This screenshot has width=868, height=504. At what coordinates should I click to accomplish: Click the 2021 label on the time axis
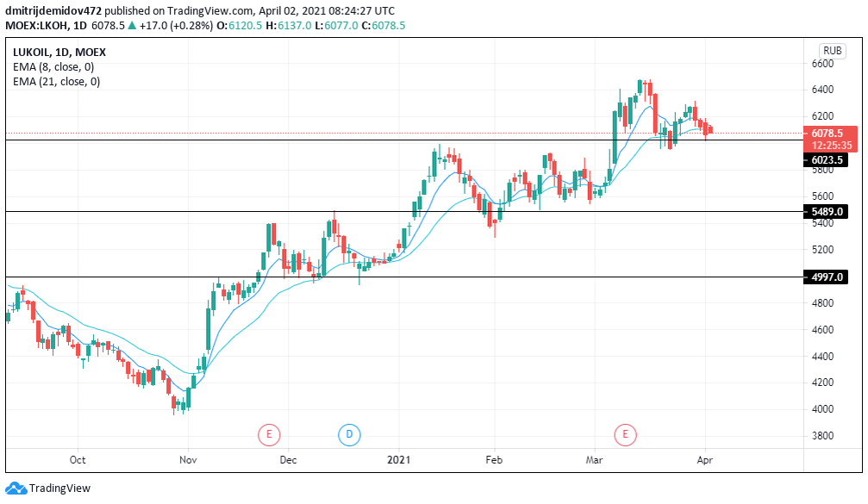tap(398, 460)
